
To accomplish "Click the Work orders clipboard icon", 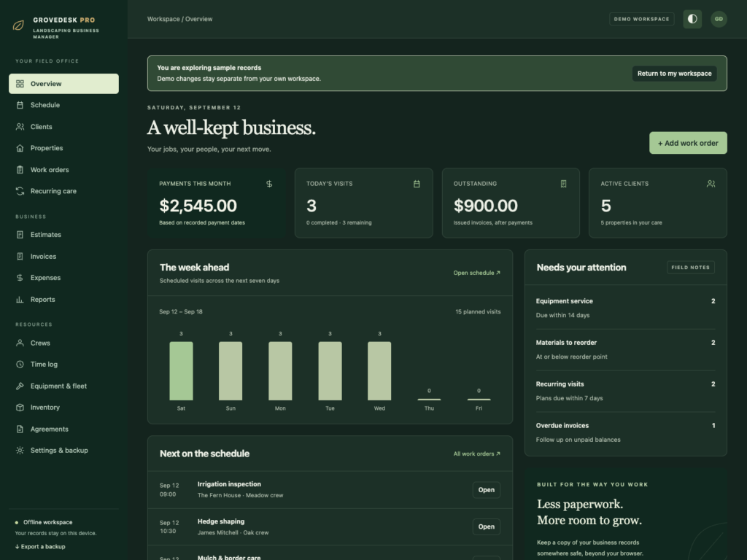I will 20,169.
